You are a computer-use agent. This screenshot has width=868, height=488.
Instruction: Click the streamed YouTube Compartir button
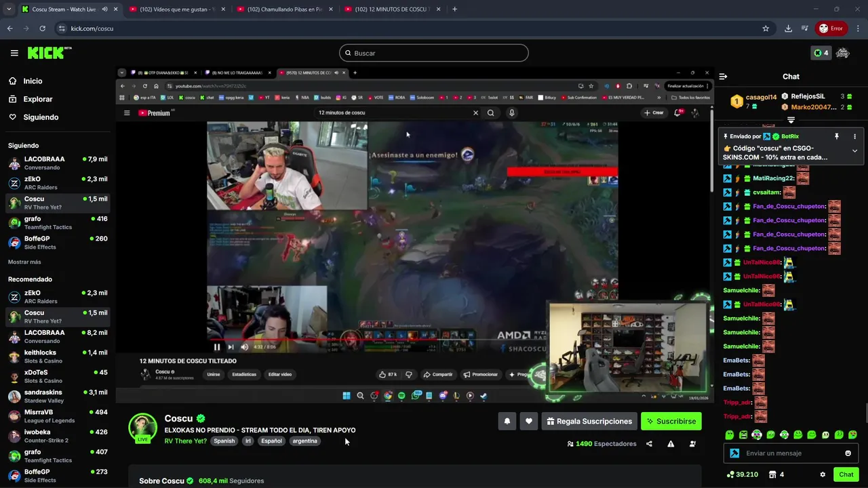(437, 374)
